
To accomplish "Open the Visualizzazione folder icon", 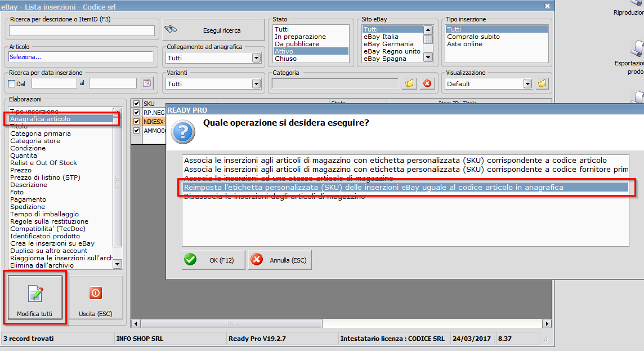I will (x=542, y=83).
